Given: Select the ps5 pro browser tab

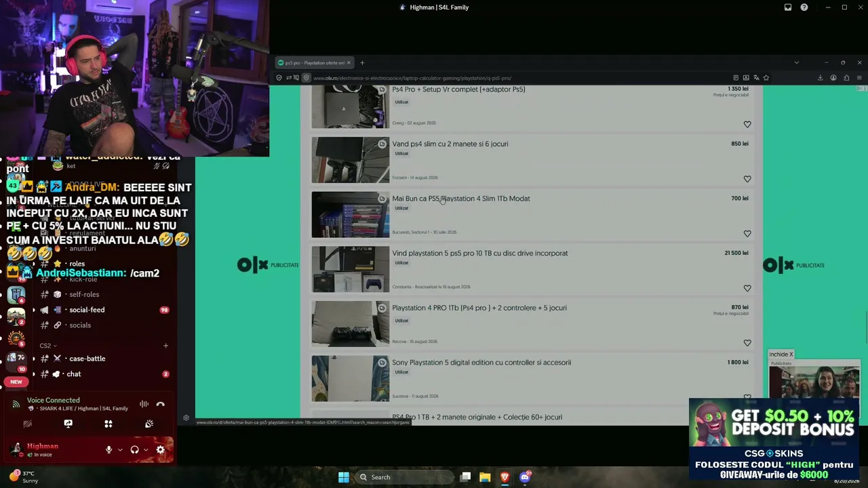Looking at the screenshot, I should (314, 63).
